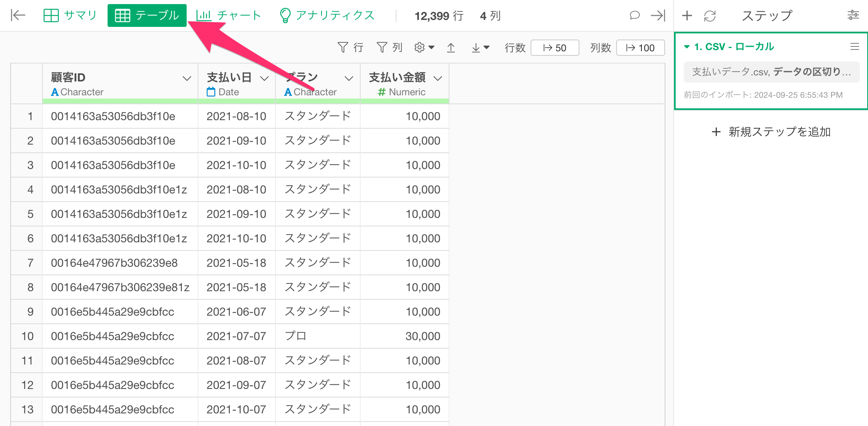Viewport: 868px width, 426px height.
Task: Open the step settings sliders icon
Action: 853,15
